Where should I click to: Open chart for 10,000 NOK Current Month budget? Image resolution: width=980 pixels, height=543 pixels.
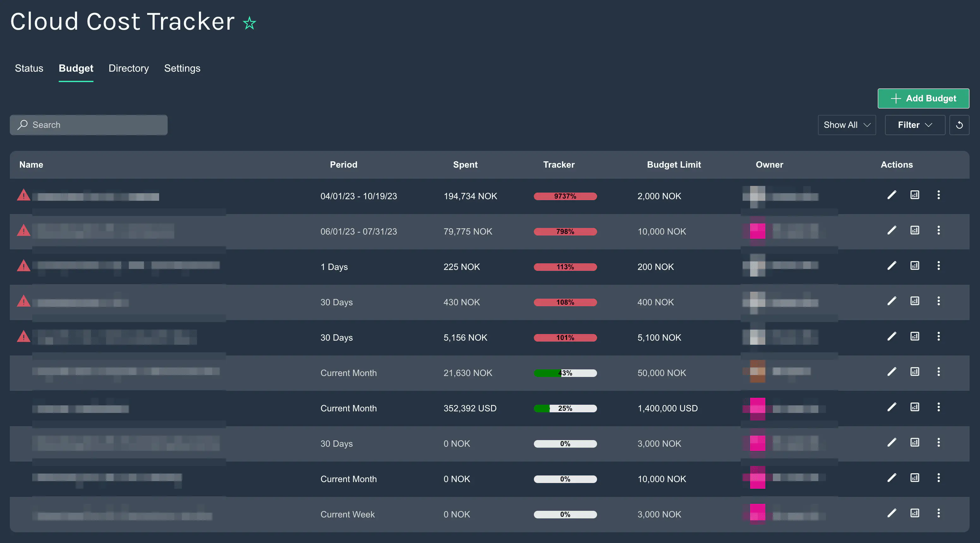click(x=915, y=478)
